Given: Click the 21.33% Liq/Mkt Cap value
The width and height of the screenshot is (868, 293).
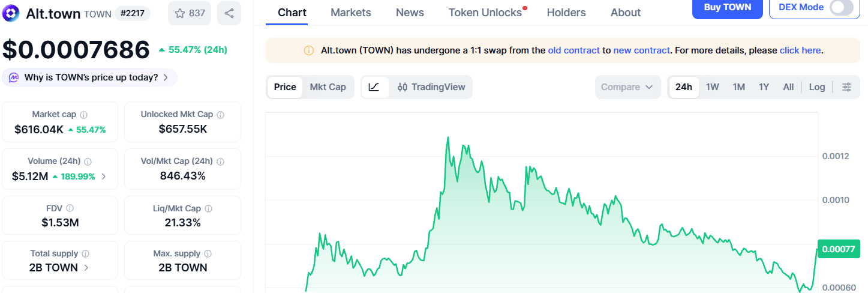Looking at the screenshot, I should [x=183, y=223].
